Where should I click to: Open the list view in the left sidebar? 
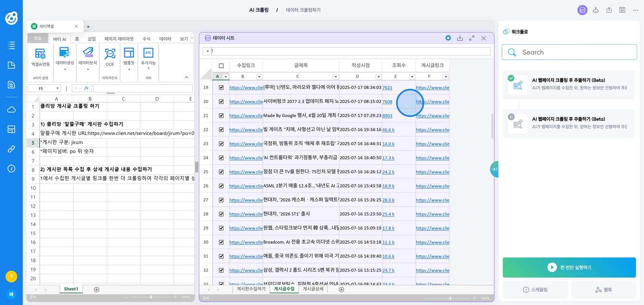(11, 45)
